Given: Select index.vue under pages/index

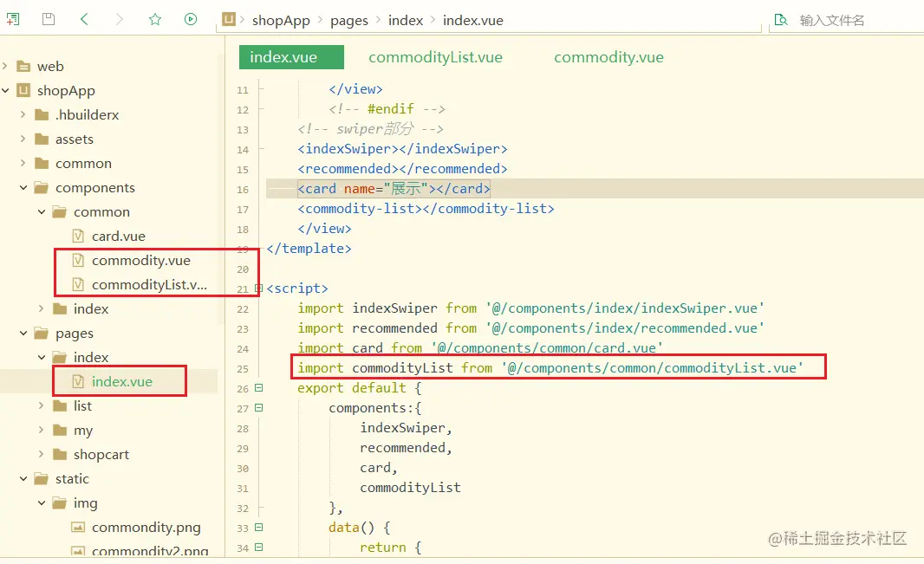Looking at the screenshot, I should coord(122,381).
